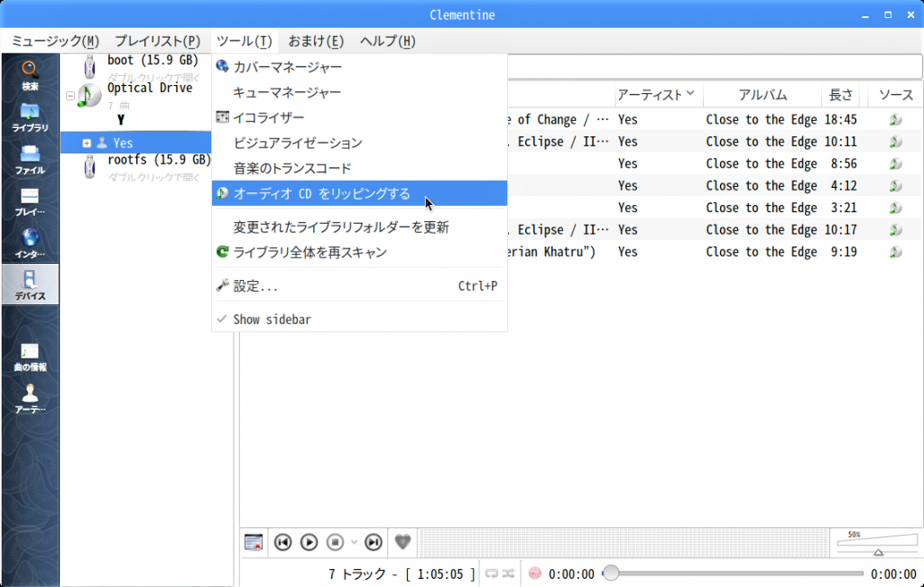Open the repeat mode button
The image size is (924, 587).
tap(492, 573)
